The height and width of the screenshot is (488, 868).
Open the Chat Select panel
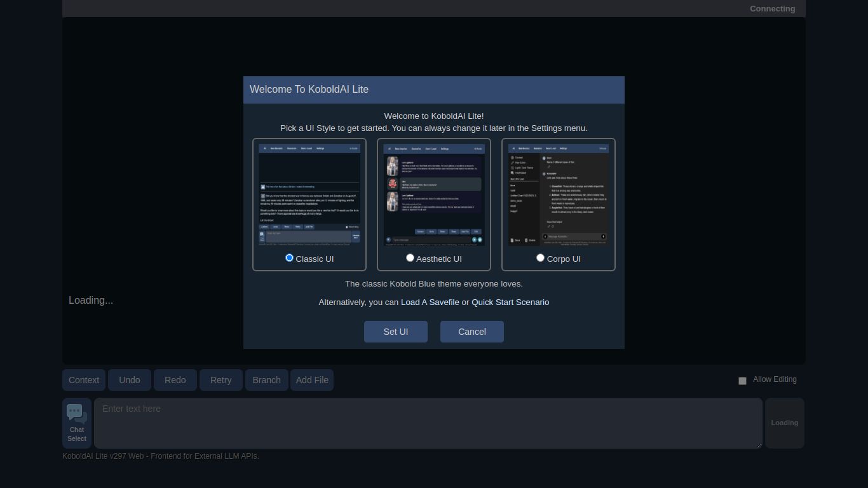77,422
